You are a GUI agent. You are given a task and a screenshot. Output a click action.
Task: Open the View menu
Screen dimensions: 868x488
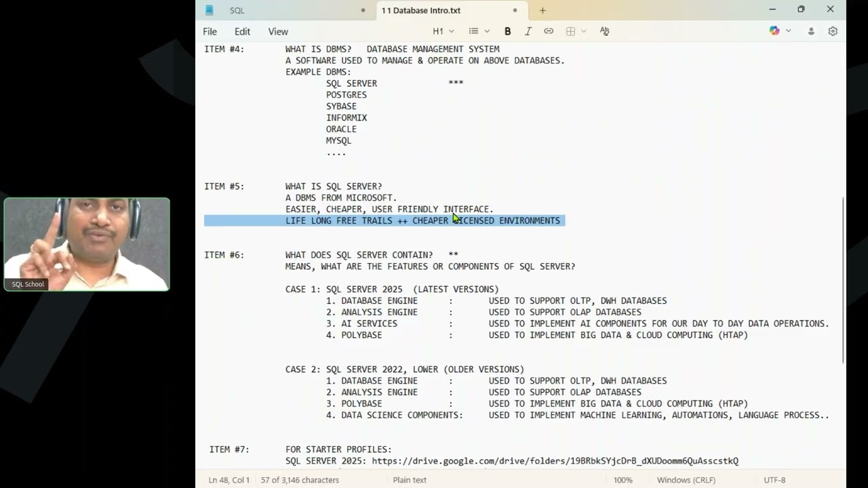(278, 31)
